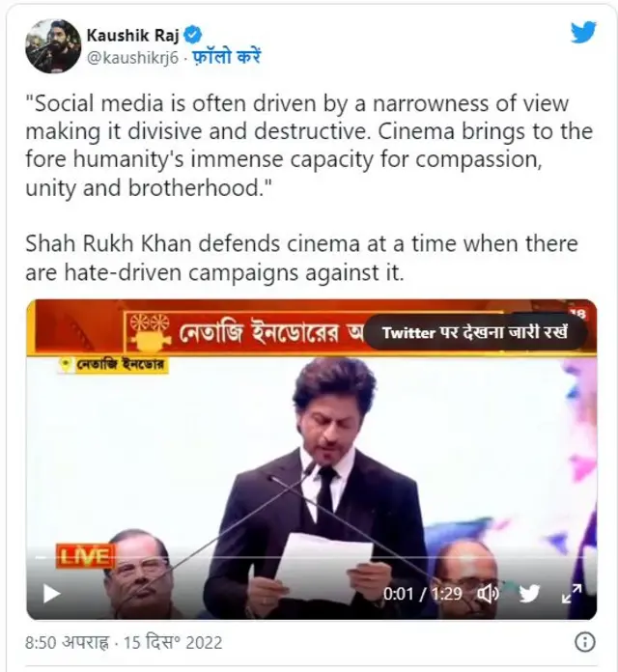Click the Twitter bird logo at top right
Screen dimensions: 618x672
click(583, 32)
